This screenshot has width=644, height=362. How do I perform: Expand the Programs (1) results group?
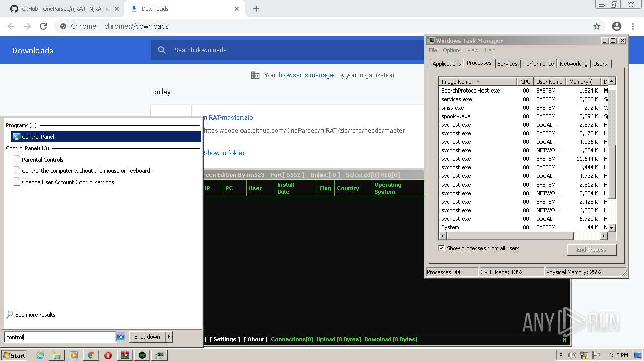[21, 125]
